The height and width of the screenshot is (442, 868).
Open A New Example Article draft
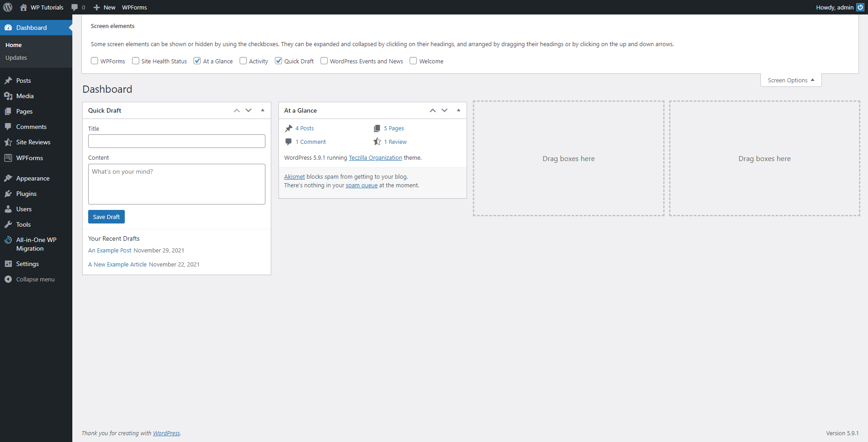pyautogui.click(x=118, y=264)
